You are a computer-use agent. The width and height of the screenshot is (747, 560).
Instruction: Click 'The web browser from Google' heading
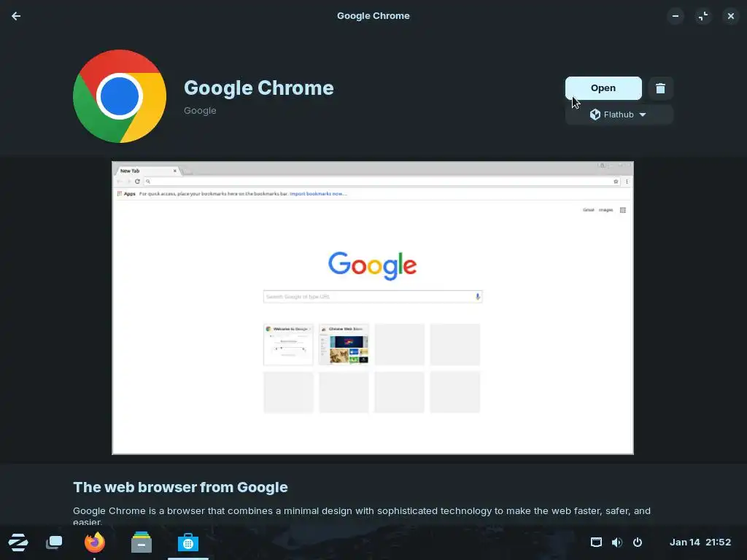point(180,487)
